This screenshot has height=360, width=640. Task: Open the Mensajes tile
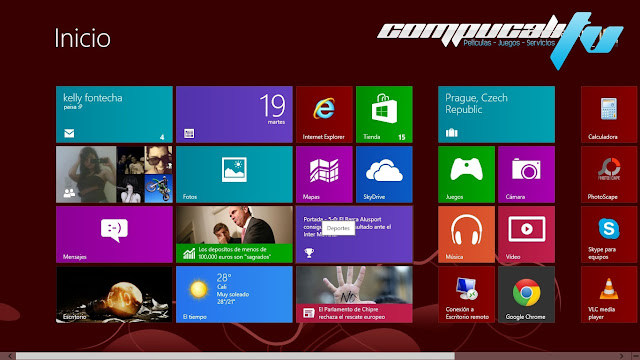click(114, 234)
